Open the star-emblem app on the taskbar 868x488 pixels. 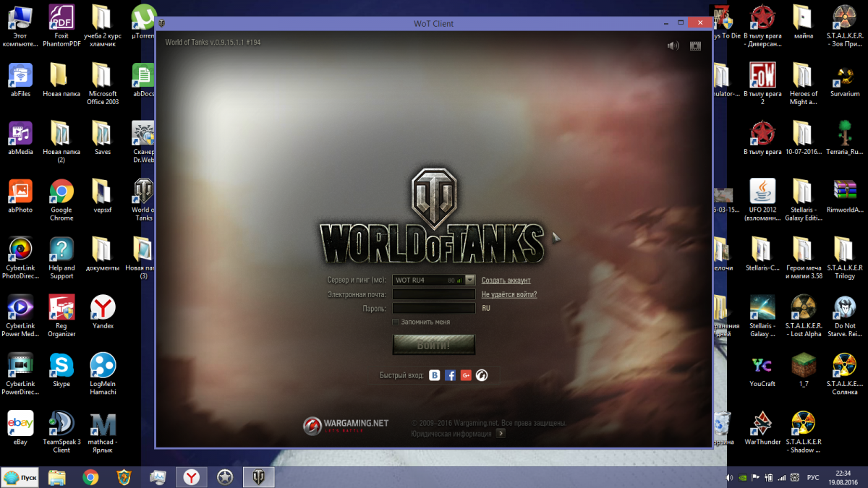225,477
